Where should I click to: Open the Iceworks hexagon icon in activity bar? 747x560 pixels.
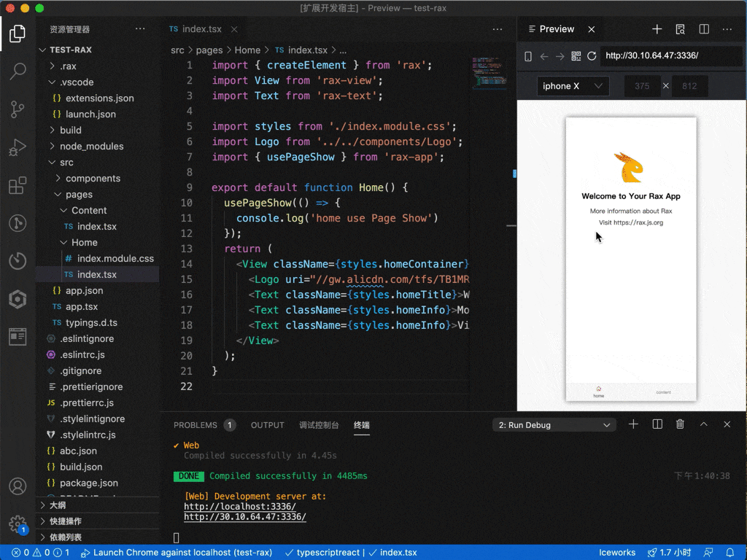pos(18,299)
